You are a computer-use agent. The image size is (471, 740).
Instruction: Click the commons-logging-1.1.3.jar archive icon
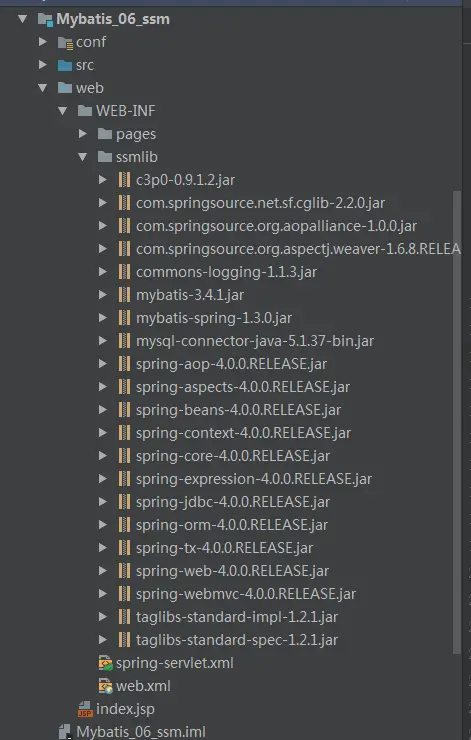pos(125,272)
